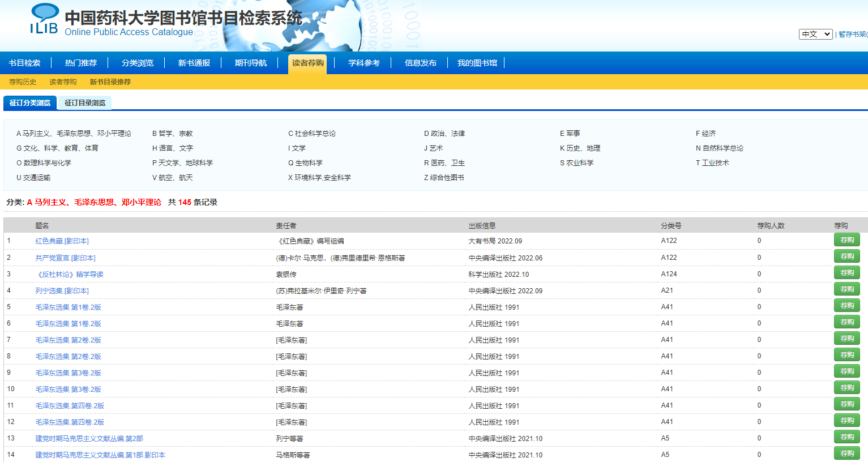Open the language selector dropdown
The height and width of the screenshot is (462, 868).
pos(815,34)
